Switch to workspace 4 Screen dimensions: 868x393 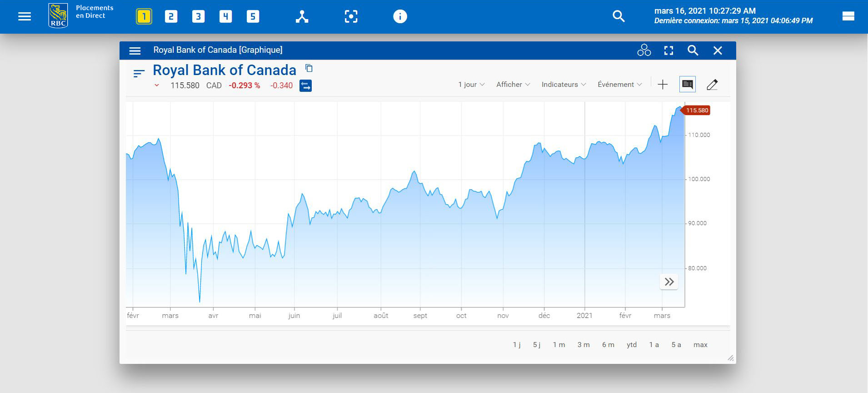coord(225,17)
